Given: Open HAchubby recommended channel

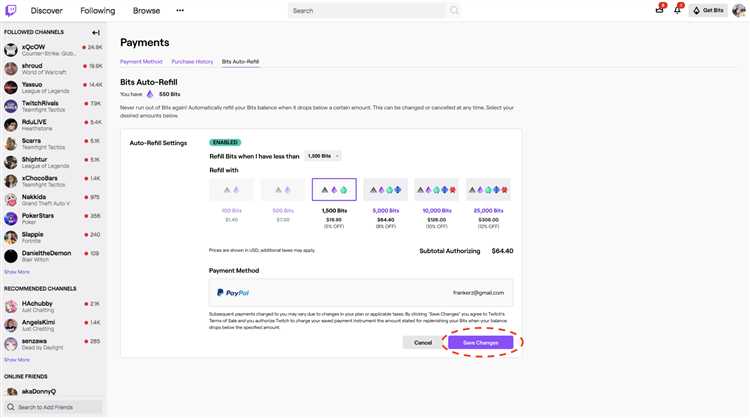Looking at the screenshot, I should [x=53, y=306].
